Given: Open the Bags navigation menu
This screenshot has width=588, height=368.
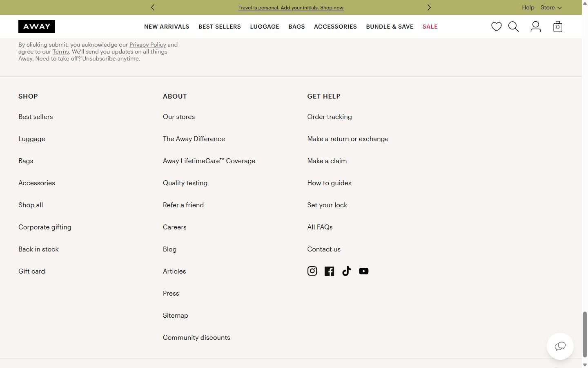Looking at the screenshot, I should (x=296, y=27).
